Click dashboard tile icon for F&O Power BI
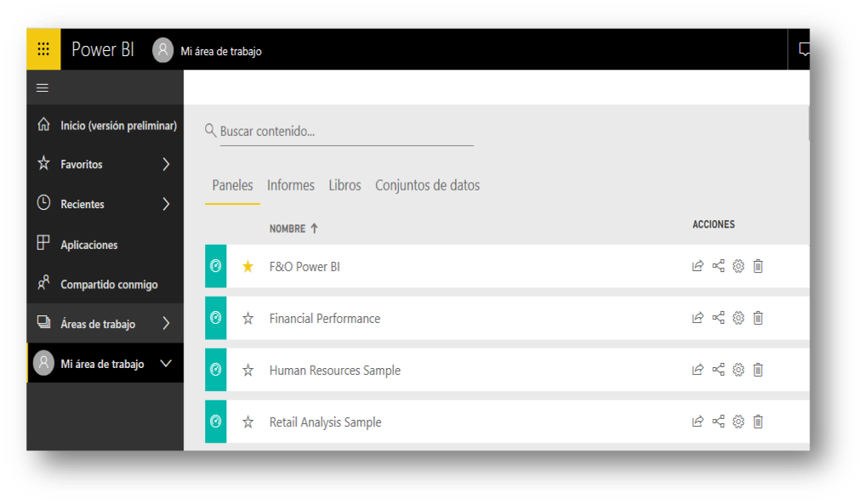The width and height of the screenshot is (864, 504). point(215,266)
